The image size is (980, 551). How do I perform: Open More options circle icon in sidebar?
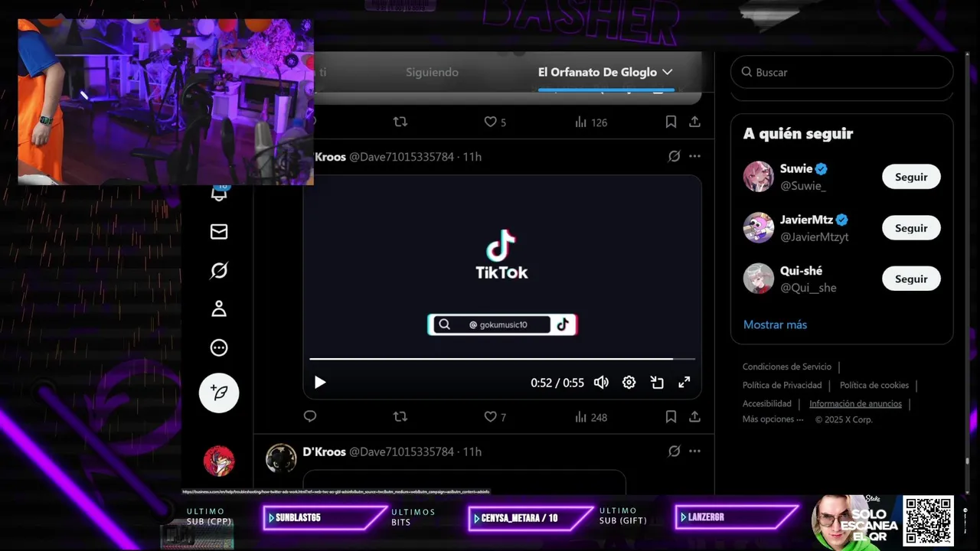pos(219,348)
